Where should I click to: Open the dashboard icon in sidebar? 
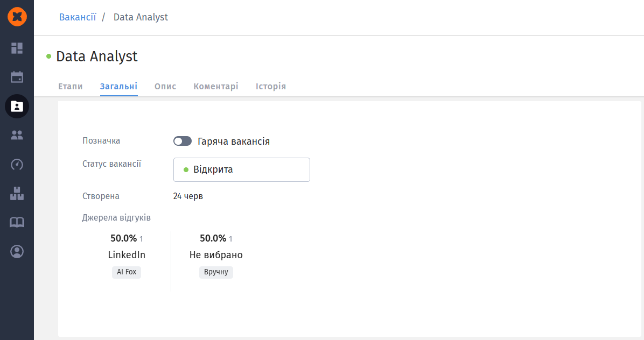pyautogui.click(x=17, y=48)
